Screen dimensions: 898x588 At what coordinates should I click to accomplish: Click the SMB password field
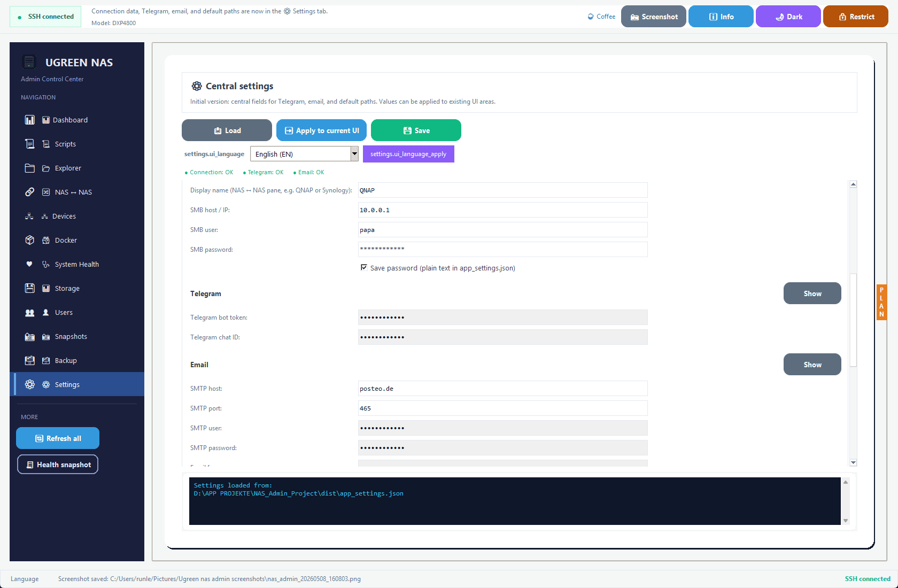pos(503,250)
